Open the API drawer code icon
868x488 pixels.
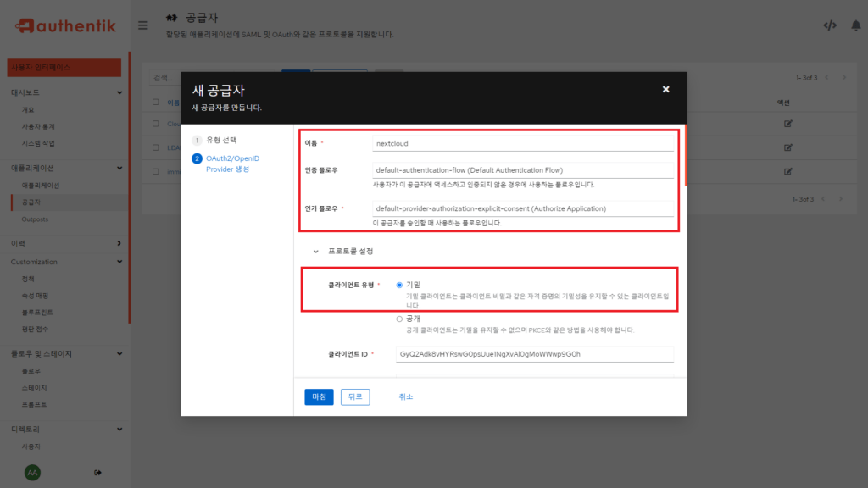tap(829, 25)
